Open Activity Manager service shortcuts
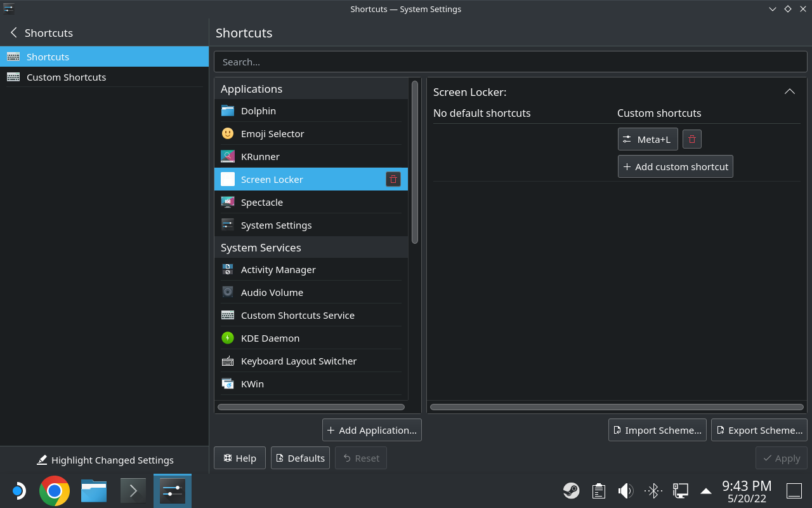 click(x=311, y=269)
